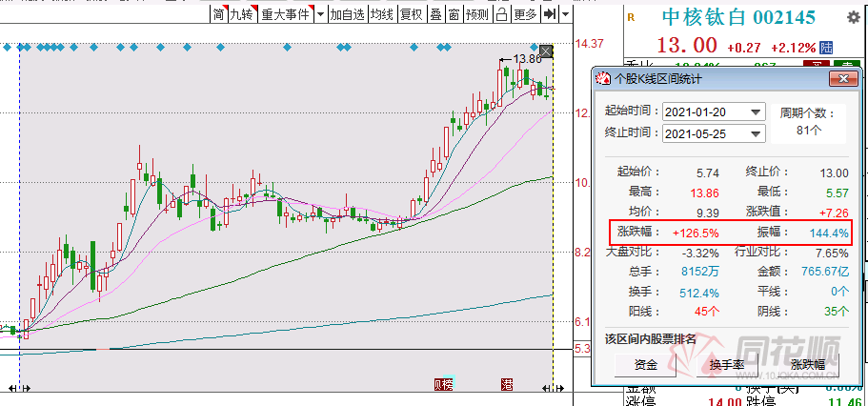The width and height of the screenshot is (868, 406).
Task: Open the 更多 menu in the toolbar
Action: pos(525,14)
